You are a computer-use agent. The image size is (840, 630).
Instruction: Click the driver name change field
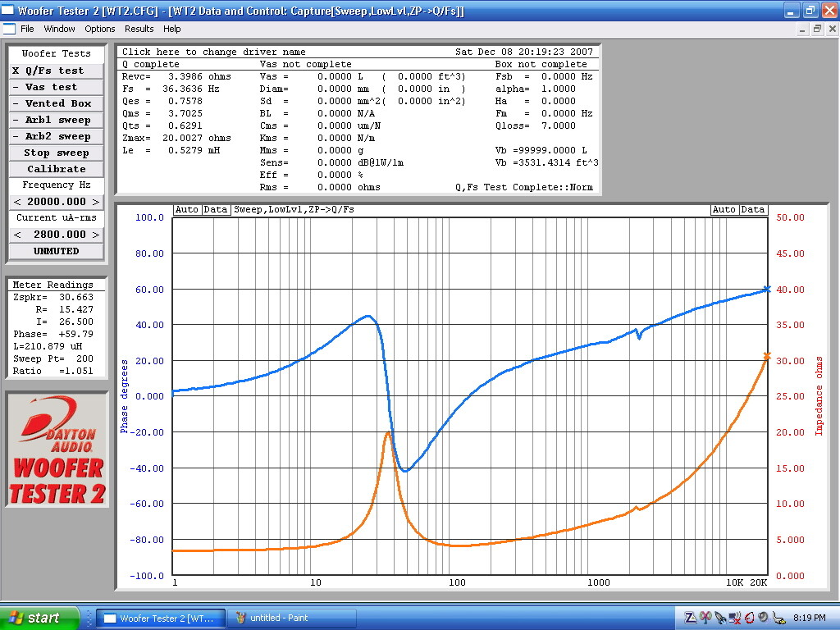pos(214,52)
